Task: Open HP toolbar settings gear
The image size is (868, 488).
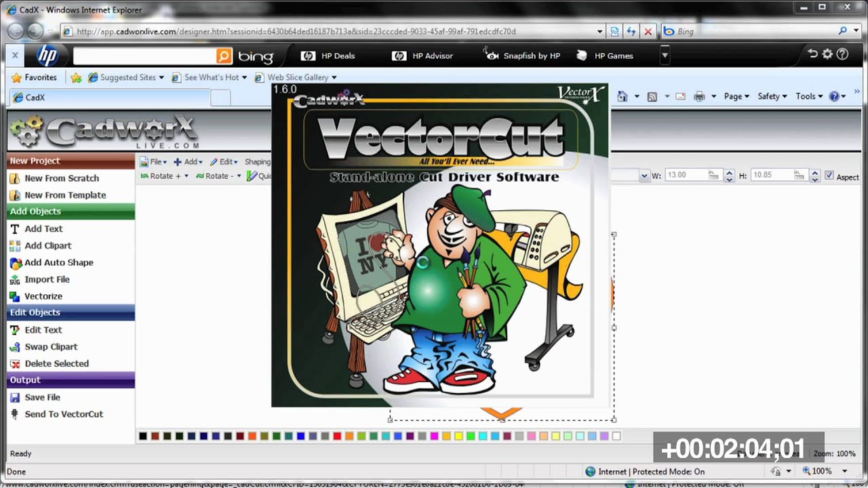Action: tap(827, 54)
